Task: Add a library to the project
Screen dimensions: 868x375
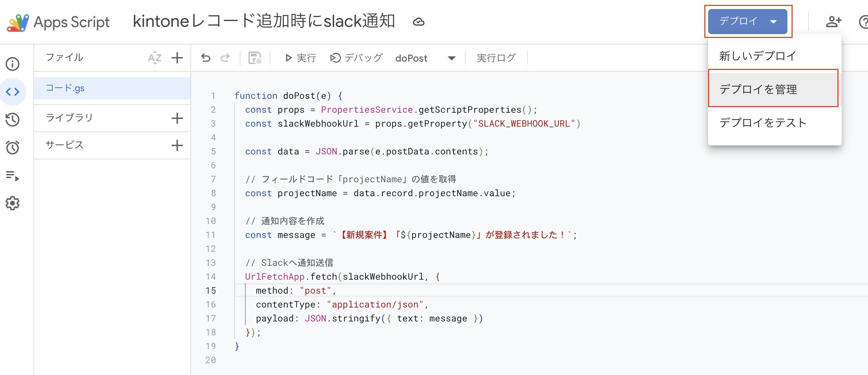Action: coord(177,118)
